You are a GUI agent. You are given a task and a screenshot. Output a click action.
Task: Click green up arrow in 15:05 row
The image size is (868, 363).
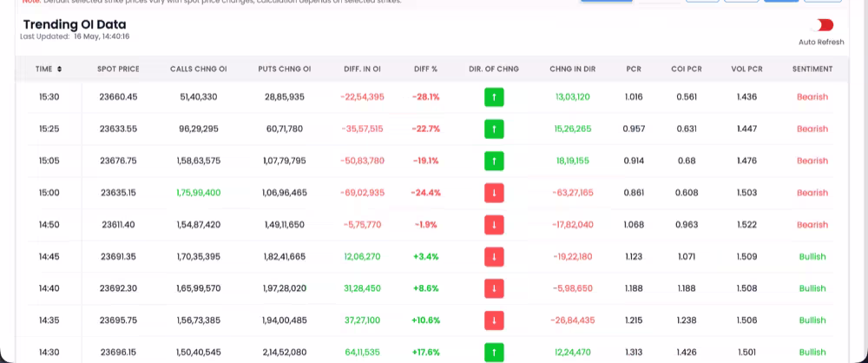494,162
